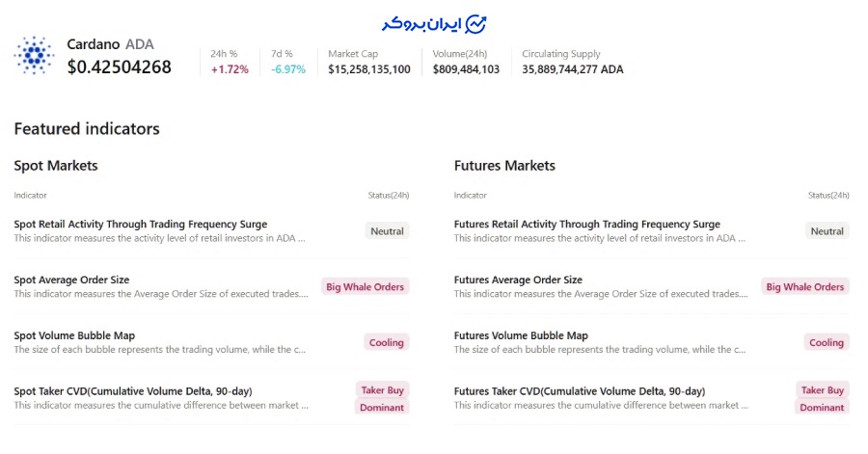Click the 7d % change value -6.97%
Viewport: 868px width, 454px height.
[288, 69]
